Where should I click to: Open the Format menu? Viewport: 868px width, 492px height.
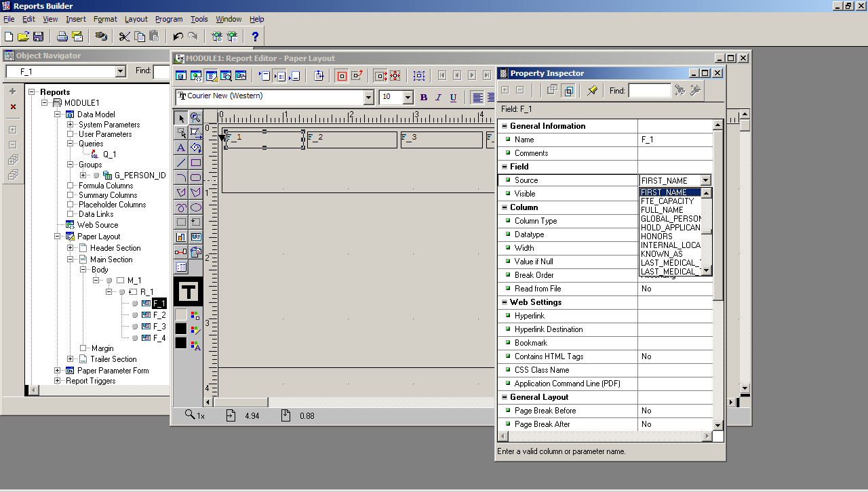click(105, 19)
